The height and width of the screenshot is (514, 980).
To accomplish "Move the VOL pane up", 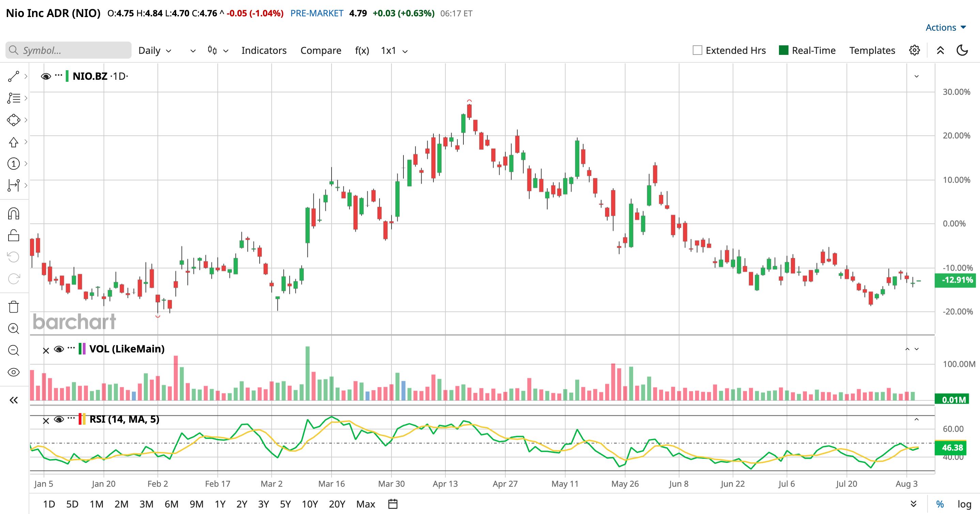I will click(x=907, y=349).
